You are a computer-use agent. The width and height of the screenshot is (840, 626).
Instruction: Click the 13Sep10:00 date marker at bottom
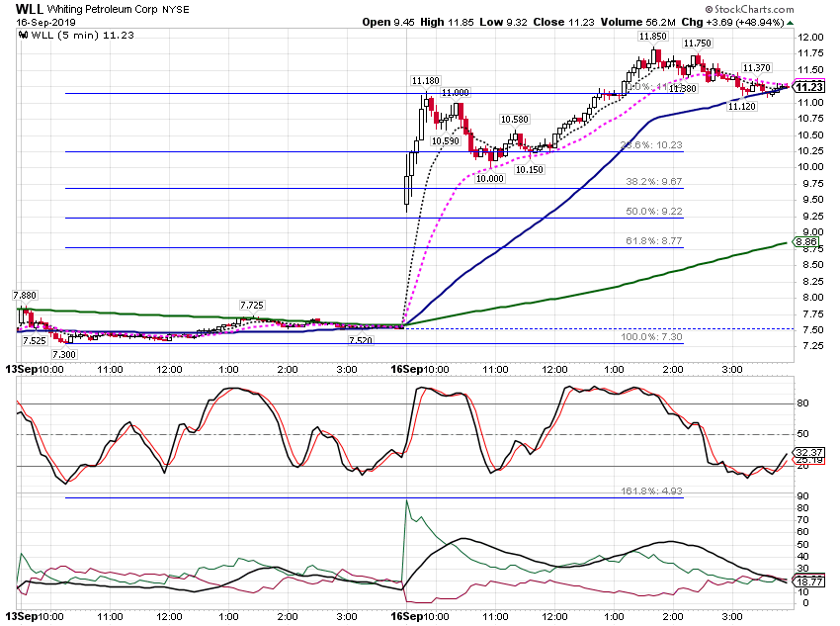pos(35,616)
